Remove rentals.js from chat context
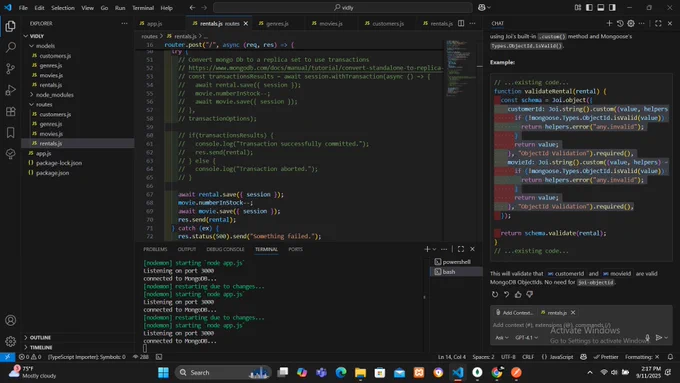Image resolution: width=680 pixels, height=383 pixels. pos(573,313)
